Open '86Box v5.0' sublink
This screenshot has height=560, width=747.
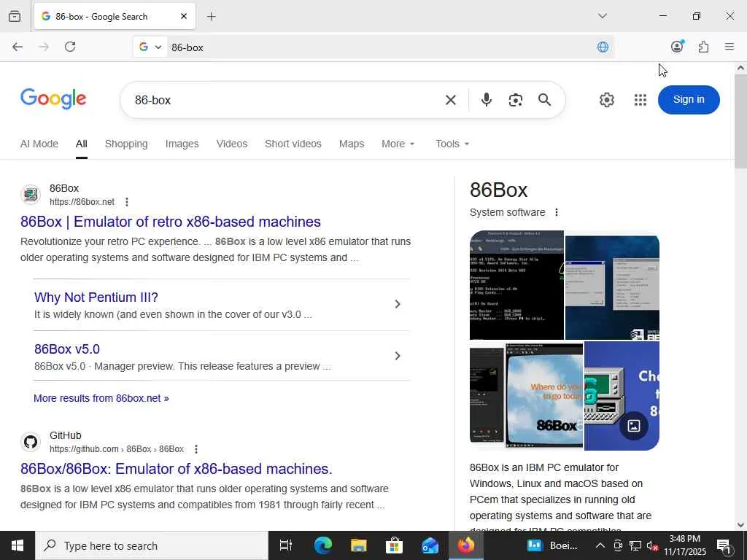click(67, 349)
